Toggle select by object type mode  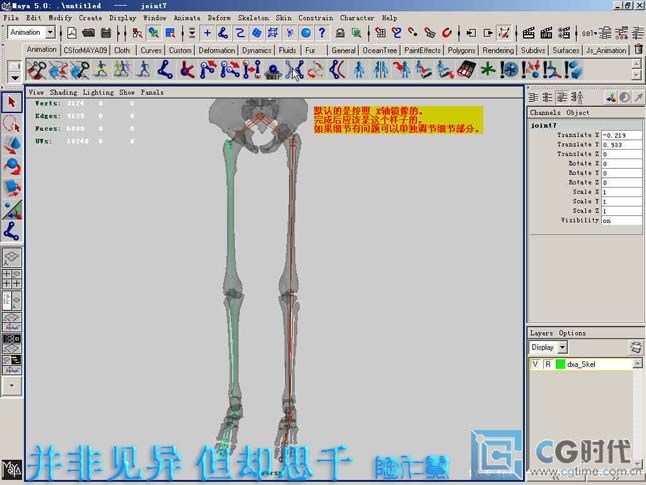click(x=154, y=33)
